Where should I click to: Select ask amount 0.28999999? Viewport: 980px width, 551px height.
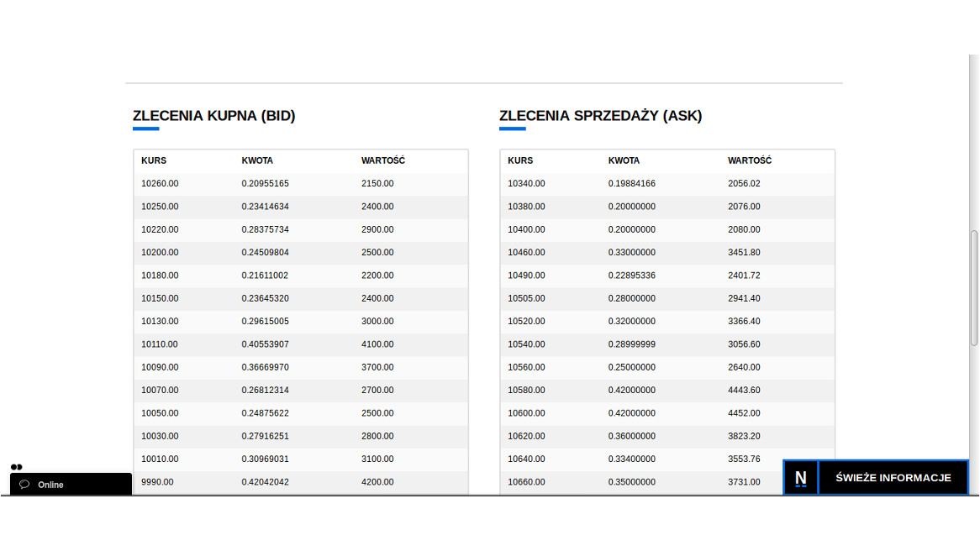click(x=632, y=344)
